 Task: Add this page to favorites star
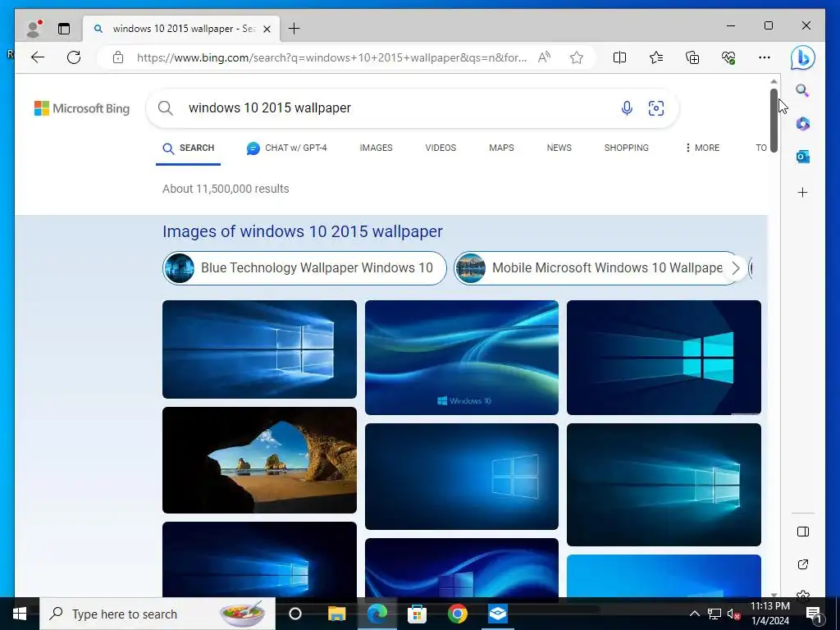click(x=577, y=57)
